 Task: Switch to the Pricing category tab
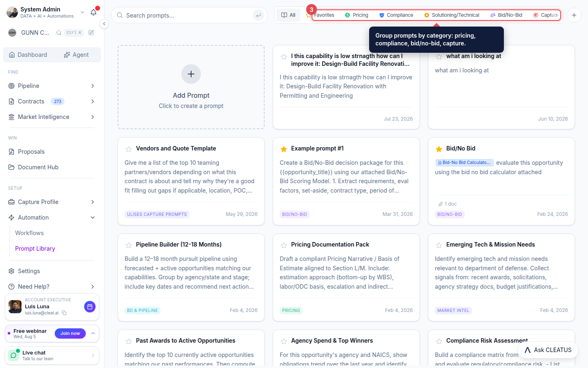(356, 15)
